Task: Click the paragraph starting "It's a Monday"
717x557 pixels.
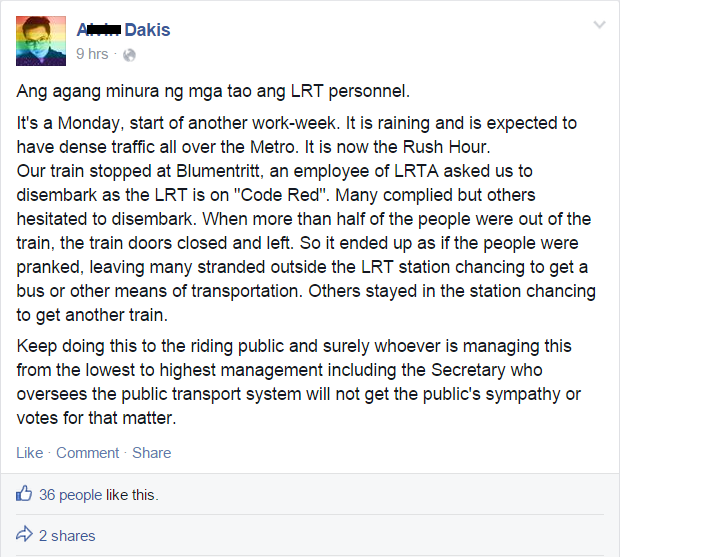Action: 306,219
